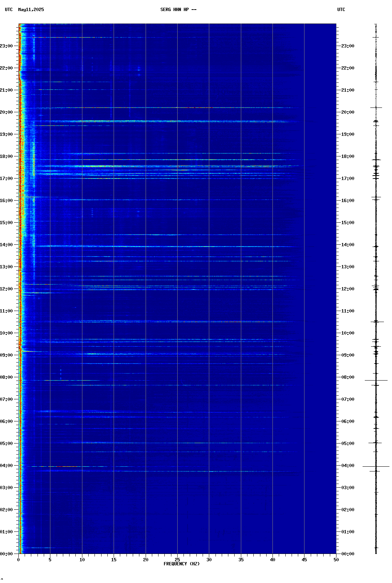The image size is (392, 583).
Task: Select 16:00 on the right time axis
Action: point(348,201)
